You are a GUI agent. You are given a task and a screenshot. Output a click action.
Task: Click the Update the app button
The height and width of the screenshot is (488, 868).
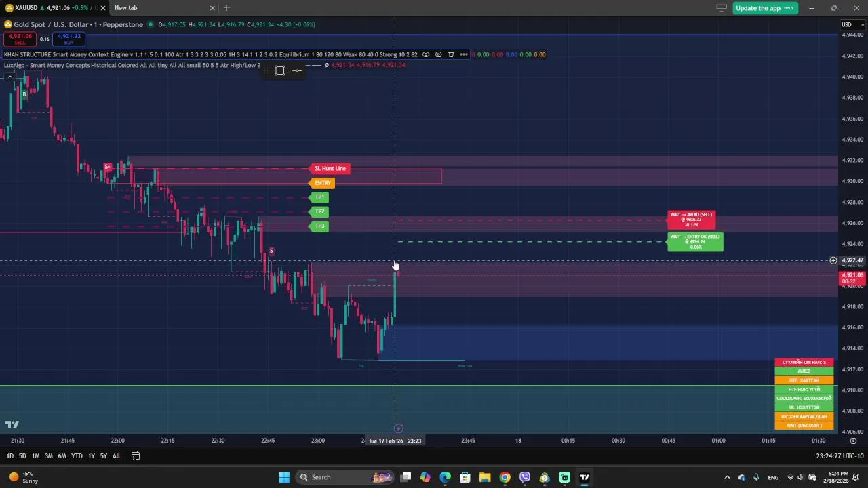coord(765,8)
